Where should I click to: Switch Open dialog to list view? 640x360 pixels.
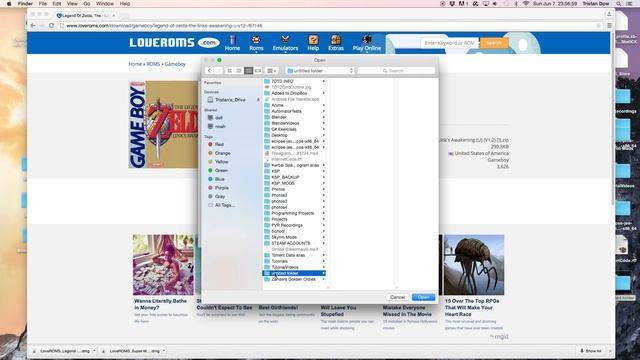click(x=239, y=71)
